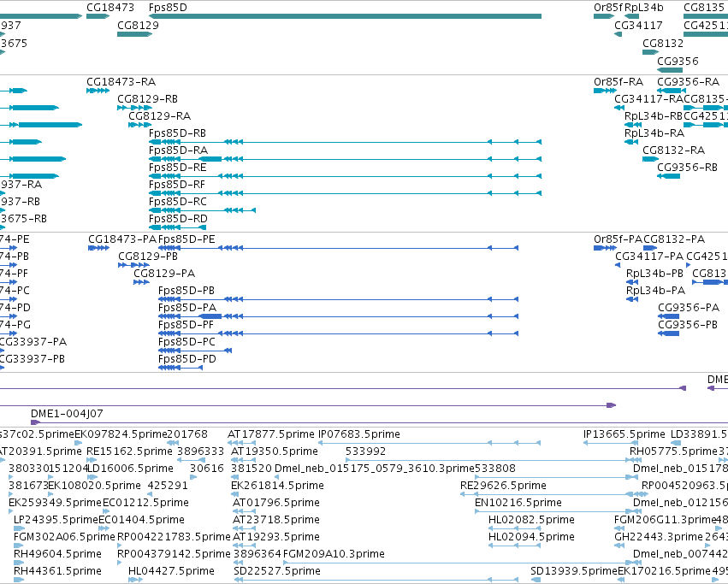Open EST RE29626.5prime
The width and height of the screenshot is (728, 584).
[503, 486]
